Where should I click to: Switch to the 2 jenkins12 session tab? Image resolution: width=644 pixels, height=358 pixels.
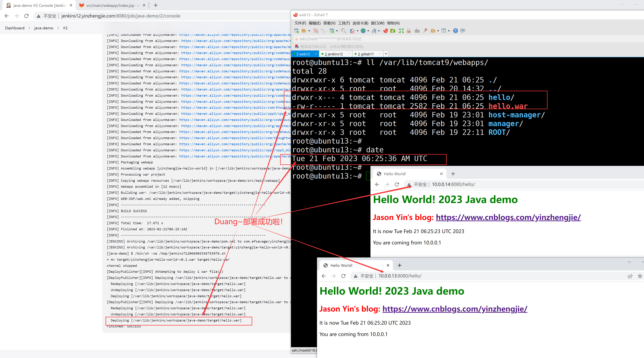(x=333, y=54)
